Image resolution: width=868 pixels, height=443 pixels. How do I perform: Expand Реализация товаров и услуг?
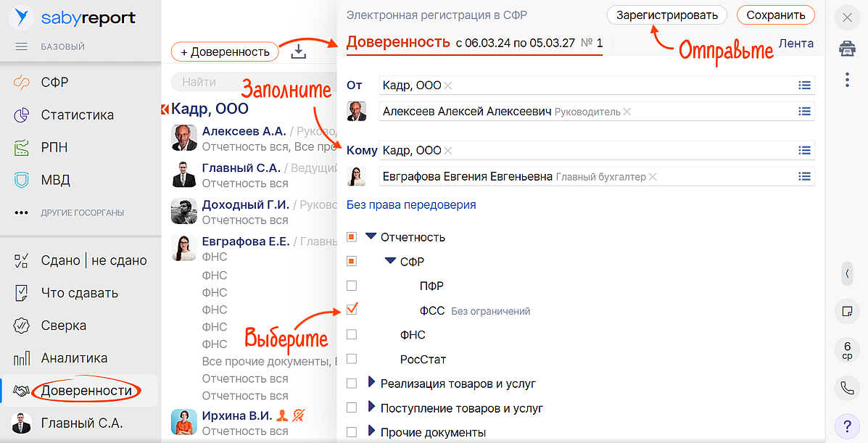tap(372, 383)
